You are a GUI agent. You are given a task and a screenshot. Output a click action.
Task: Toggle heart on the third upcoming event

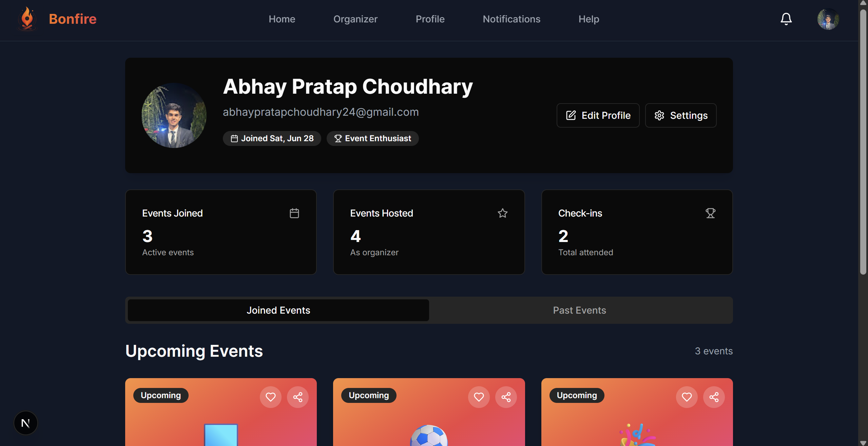[687, 397]
